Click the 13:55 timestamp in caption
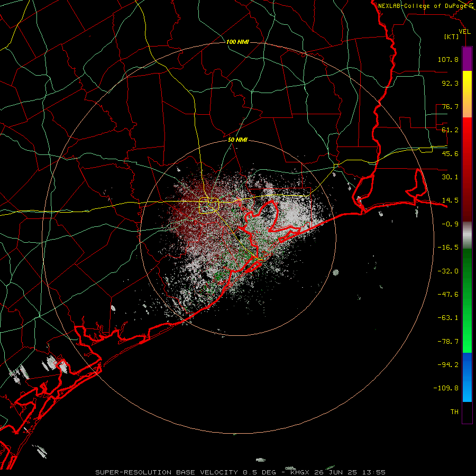476x476 pixels. tap(374, 472)
